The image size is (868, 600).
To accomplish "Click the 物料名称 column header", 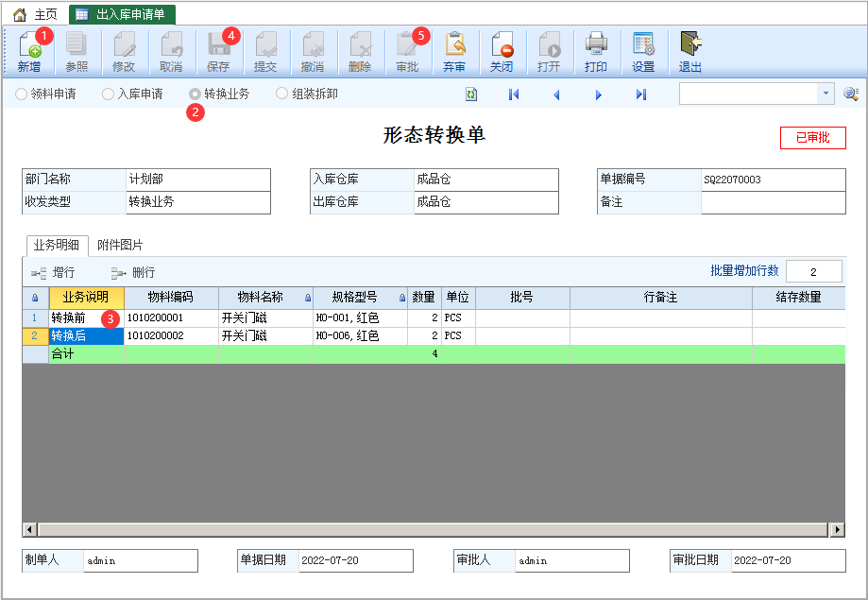I will (265, 298).
